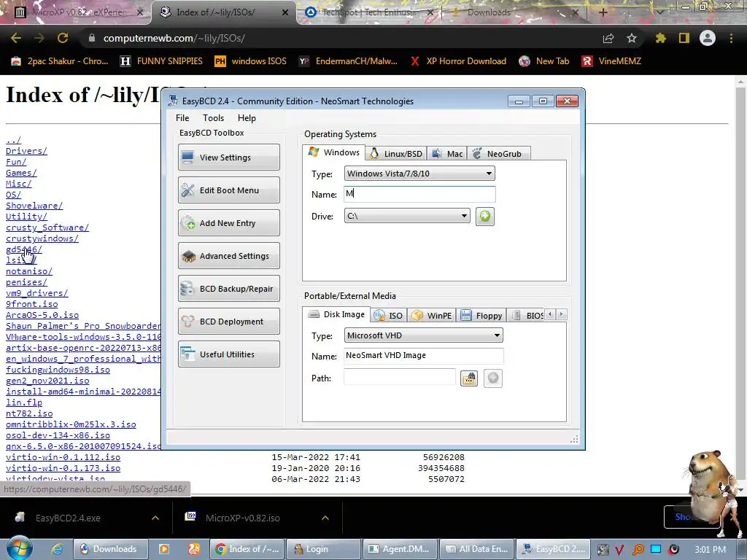Screen dimensions: 747x560
Task: Open View Settings in EasyBCD Toolbox
Action: 228,157
